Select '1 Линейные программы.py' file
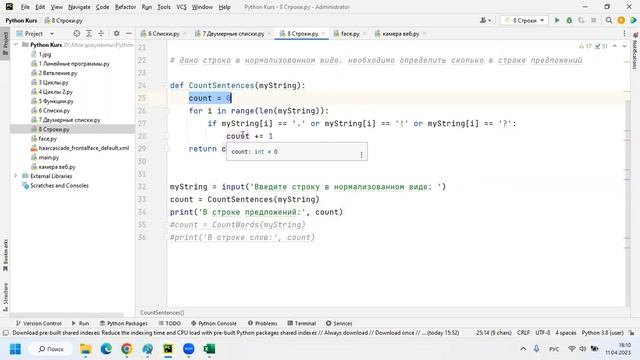This screenshot has height=360, width=640. 73,64
